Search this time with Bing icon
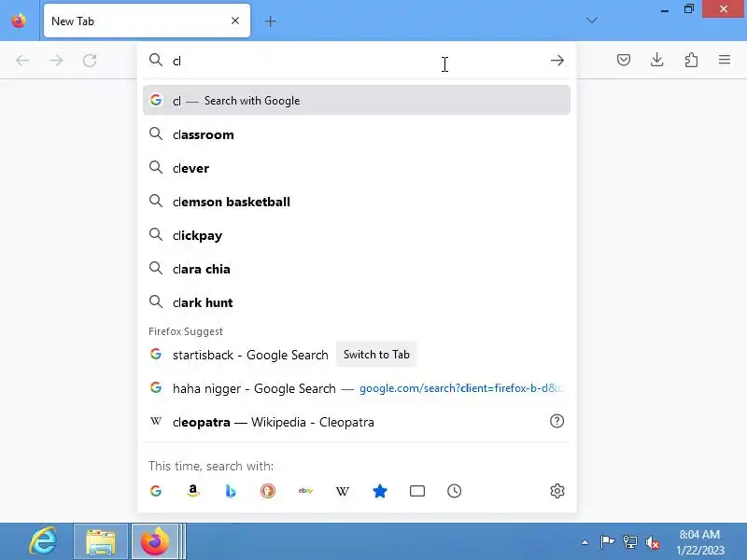 pos(231,491)
